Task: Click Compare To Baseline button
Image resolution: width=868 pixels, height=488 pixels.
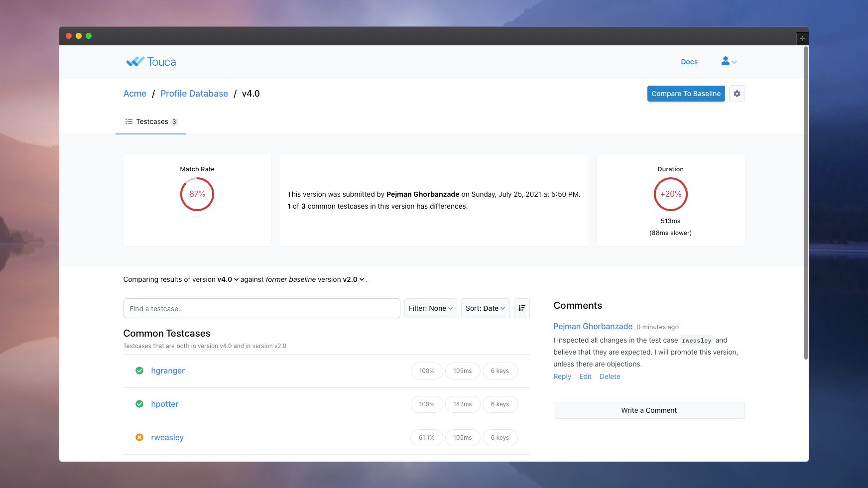Action: [686, 94]
